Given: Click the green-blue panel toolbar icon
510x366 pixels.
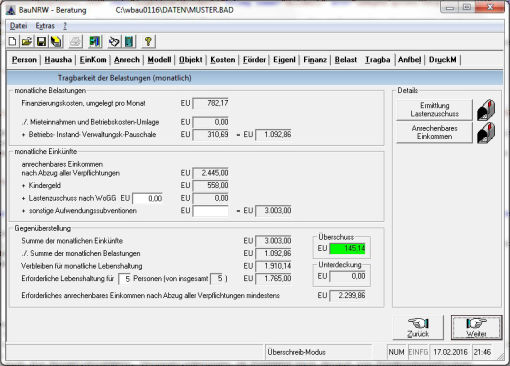Looking at the screenshot, I should 95,42.
